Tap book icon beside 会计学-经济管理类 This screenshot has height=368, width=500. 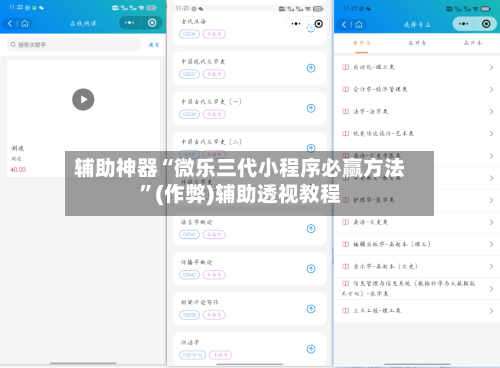[346, 89]
